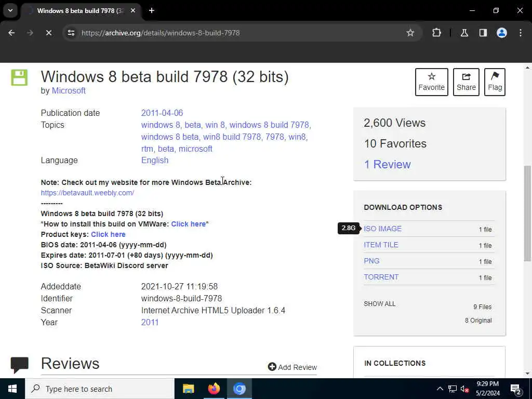Open the English language link

[x=155, y=160]
